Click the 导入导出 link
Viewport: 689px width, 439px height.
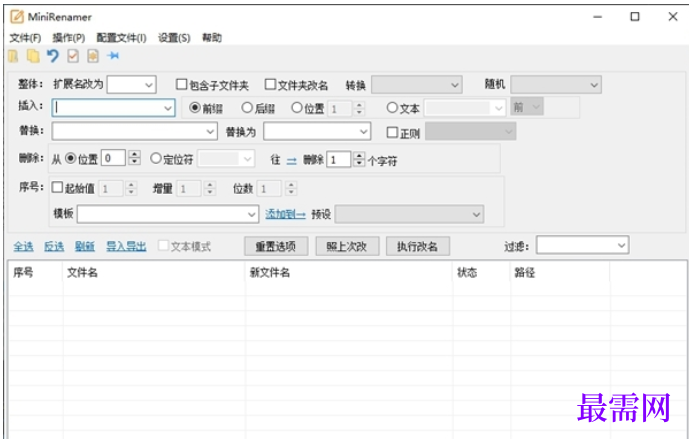(x=126, y=247)
